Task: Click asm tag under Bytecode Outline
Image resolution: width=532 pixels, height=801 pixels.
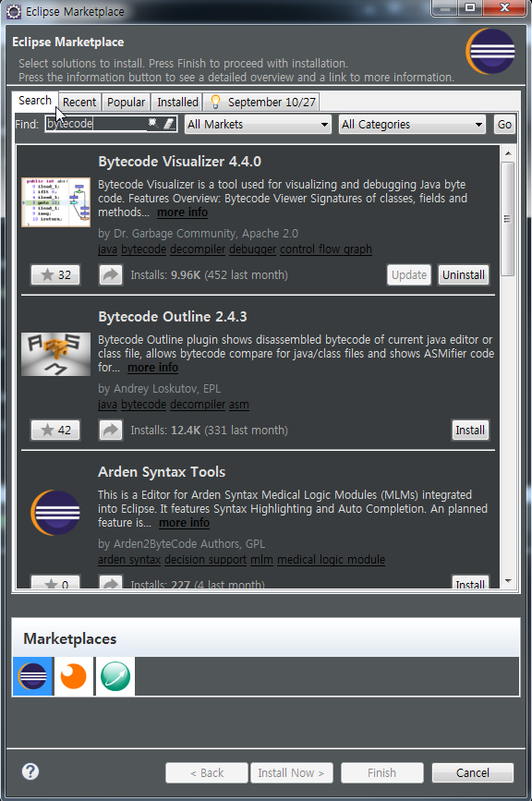Action: pyautogui.click(x=239, y=404)
